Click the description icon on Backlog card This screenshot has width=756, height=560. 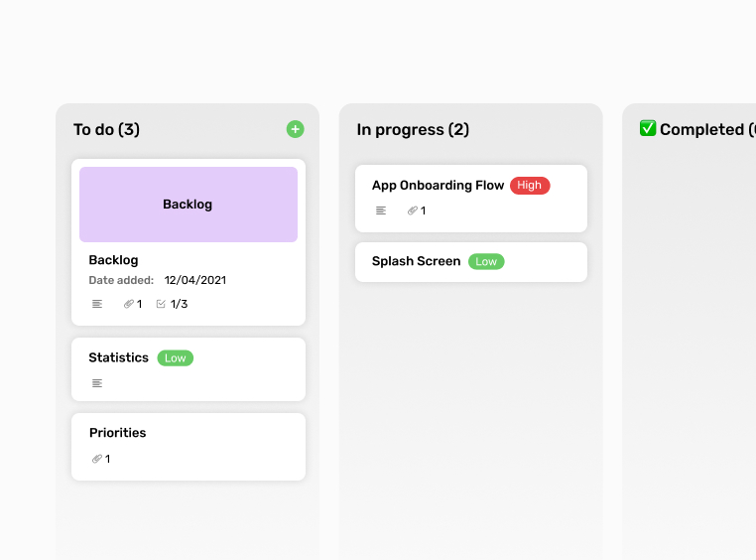[x=97, y=304]
